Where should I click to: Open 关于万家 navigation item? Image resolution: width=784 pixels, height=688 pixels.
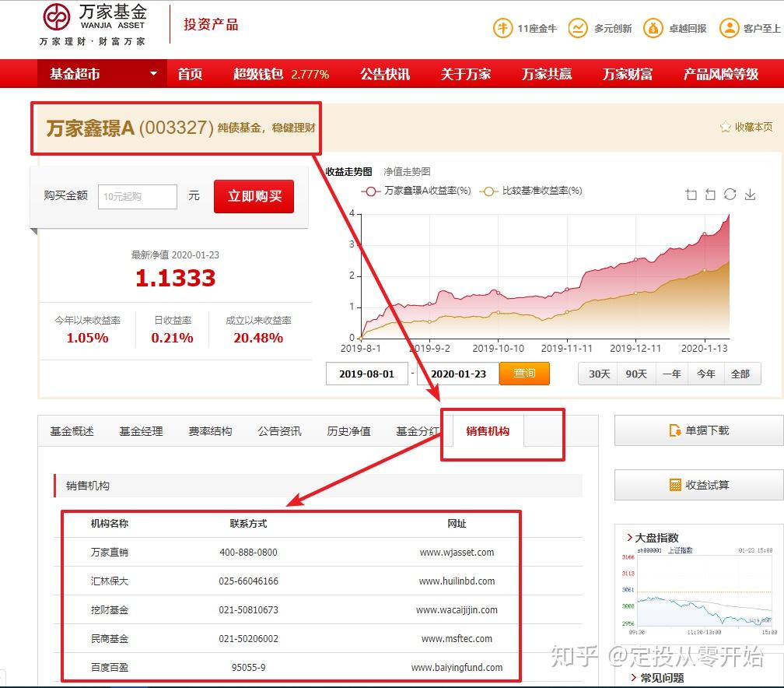click(x=466, y=74)
